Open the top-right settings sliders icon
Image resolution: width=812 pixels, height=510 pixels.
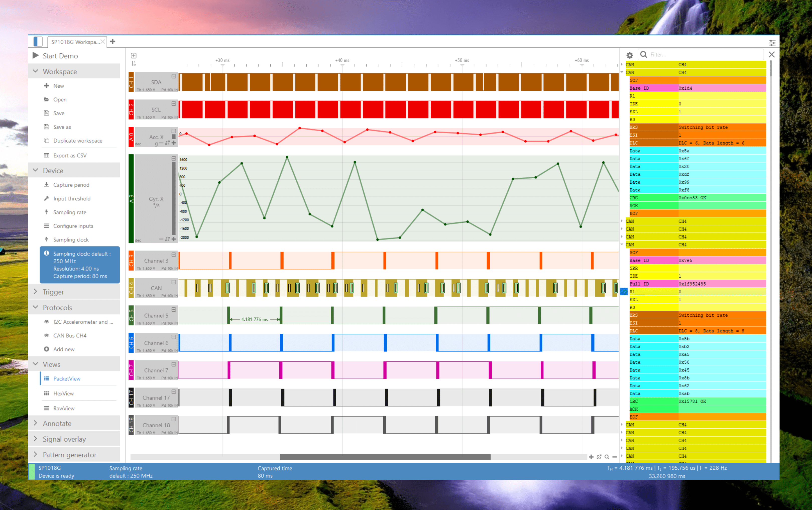point(772,43)
